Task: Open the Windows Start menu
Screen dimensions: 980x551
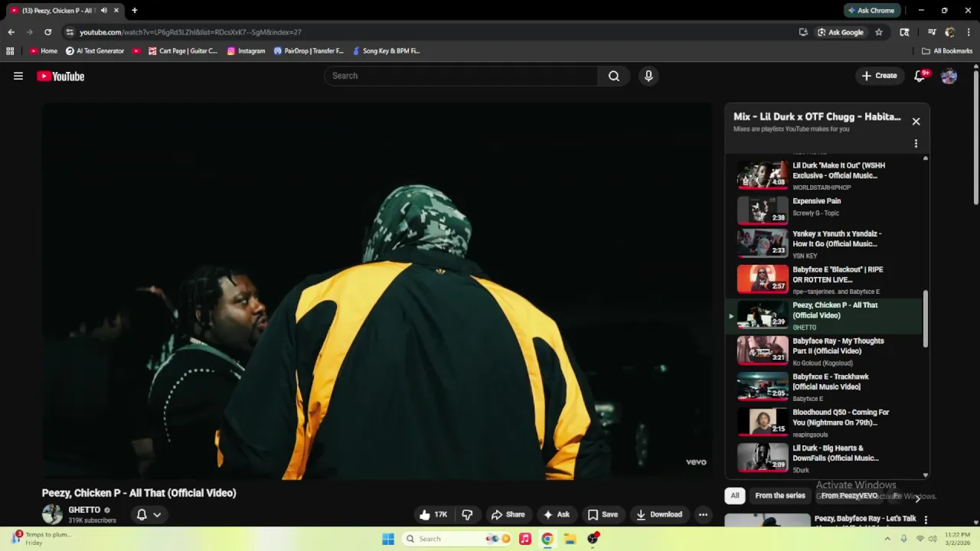Action: 388,539
